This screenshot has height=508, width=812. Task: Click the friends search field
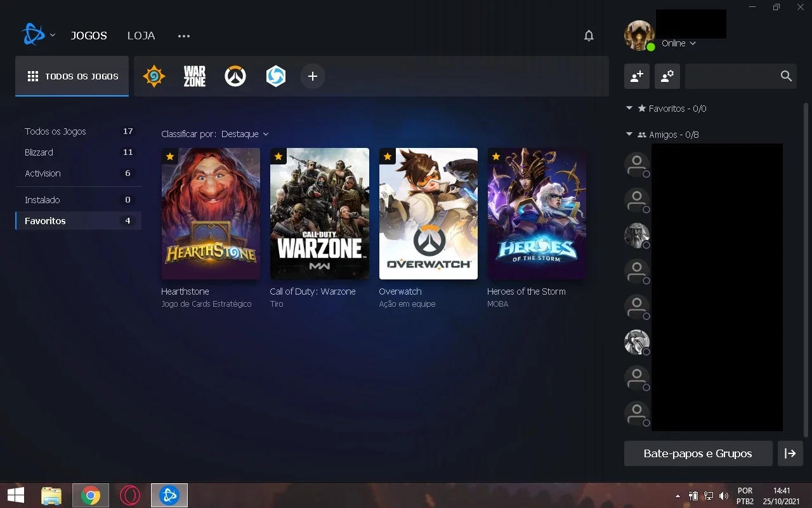[x=731, y=76]
